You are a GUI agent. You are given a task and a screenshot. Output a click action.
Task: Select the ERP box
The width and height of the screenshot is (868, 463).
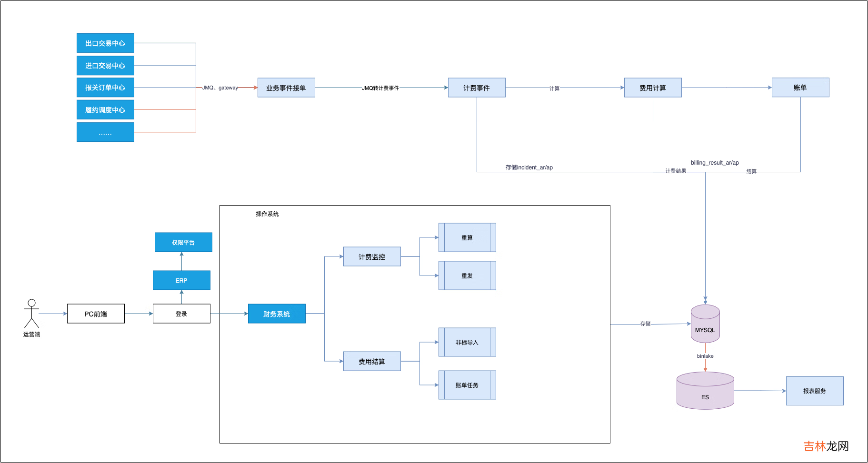coord(181,280)
